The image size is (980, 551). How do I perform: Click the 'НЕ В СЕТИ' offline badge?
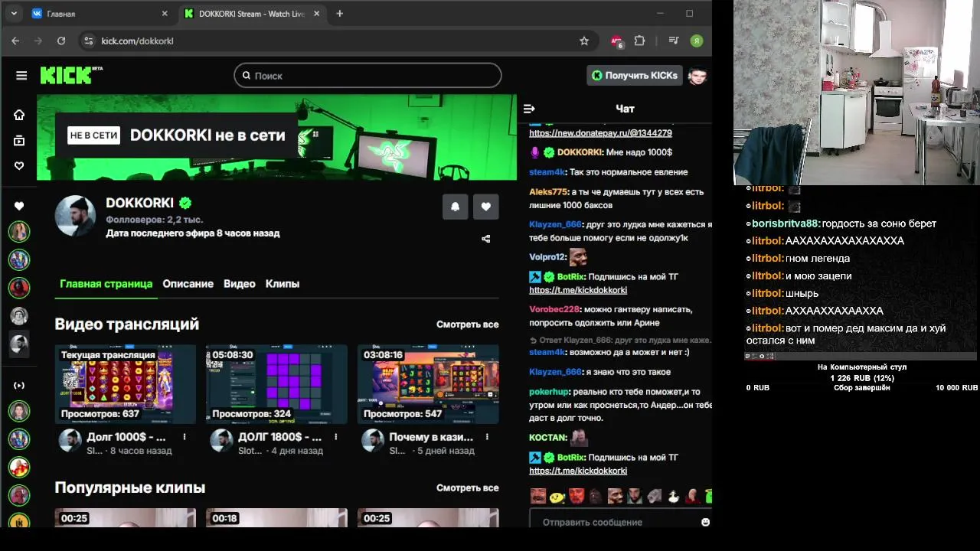click(x=94, y=135)
